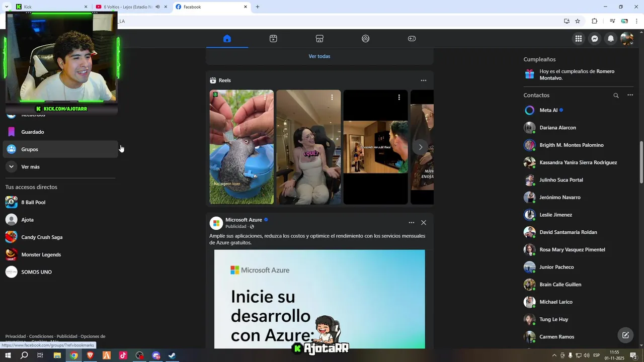
Task: Open the Facebook Home tab icon
Action: pyautogui.click(x=227, y=39)
